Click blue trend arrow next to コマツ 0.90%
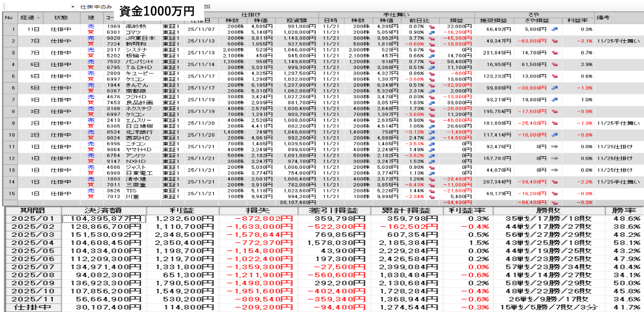Screen dimensions: 644x312 coord(431,33)
